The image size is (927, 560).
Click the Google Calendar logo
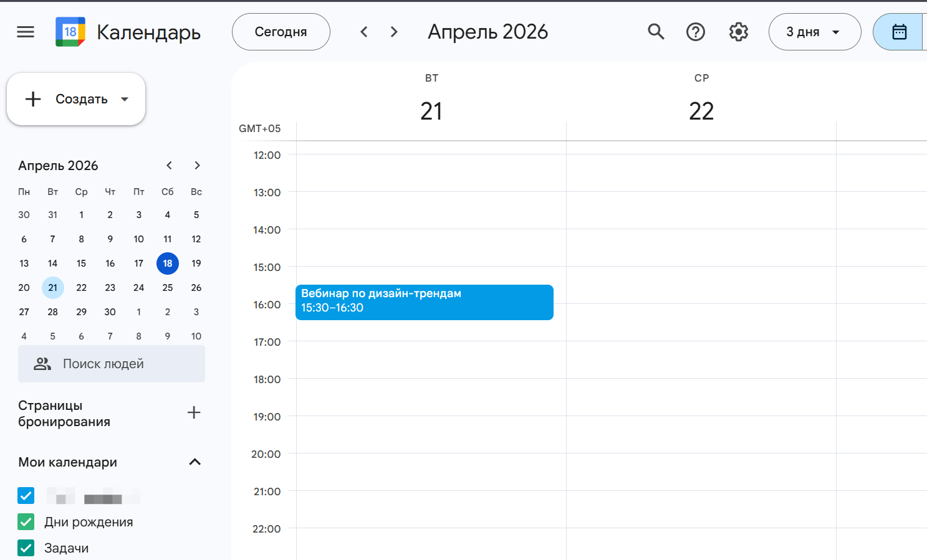[x=70, y=32]
